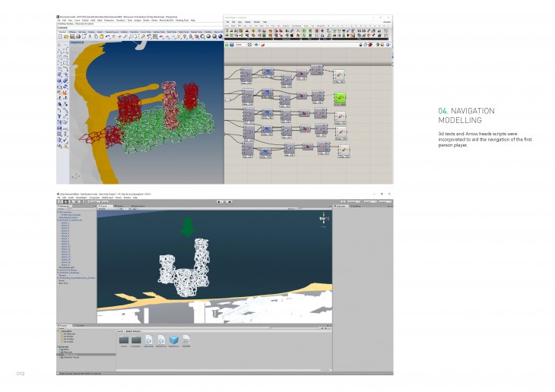Switch to the Inspector tab in Unity

[x=342, y=207]
